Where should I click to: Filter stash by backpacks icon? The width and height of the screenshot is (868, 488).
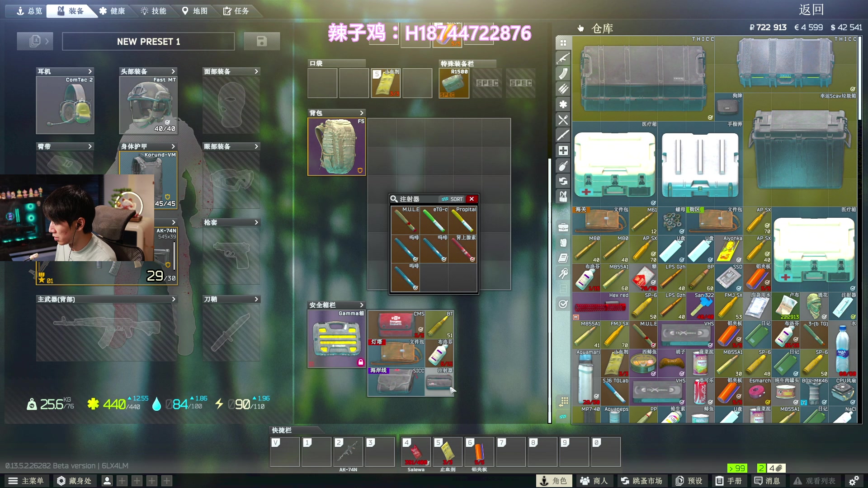pos(563,243)
